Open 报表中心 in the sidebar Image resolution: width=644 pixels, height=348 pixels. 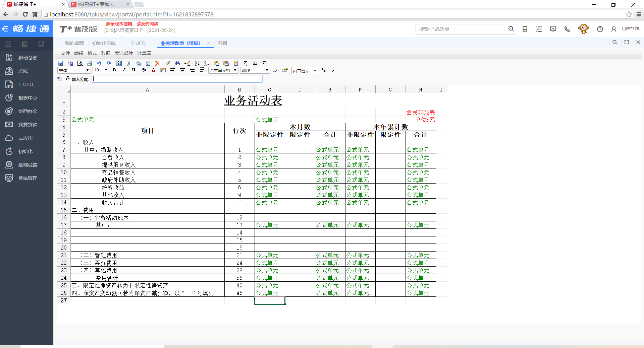pos(27,98)
